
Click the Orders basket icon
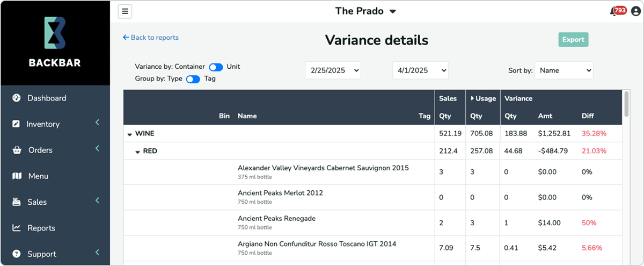(x=17, y=150)
